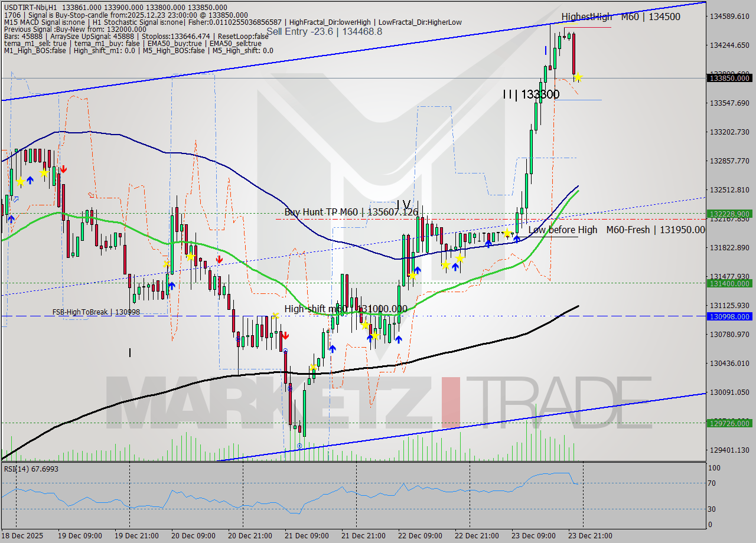Viewport: 756px width, 543px height.
Task: Click the red sell arrow above the 19 Dec 09:00 candles
Action: [x=64, y=168]
